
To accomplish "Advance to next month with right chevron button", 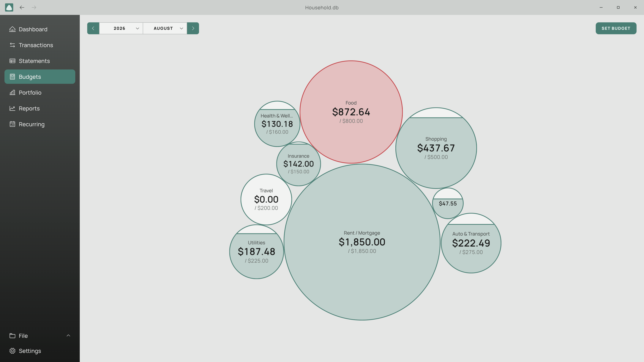I will 193,28.
